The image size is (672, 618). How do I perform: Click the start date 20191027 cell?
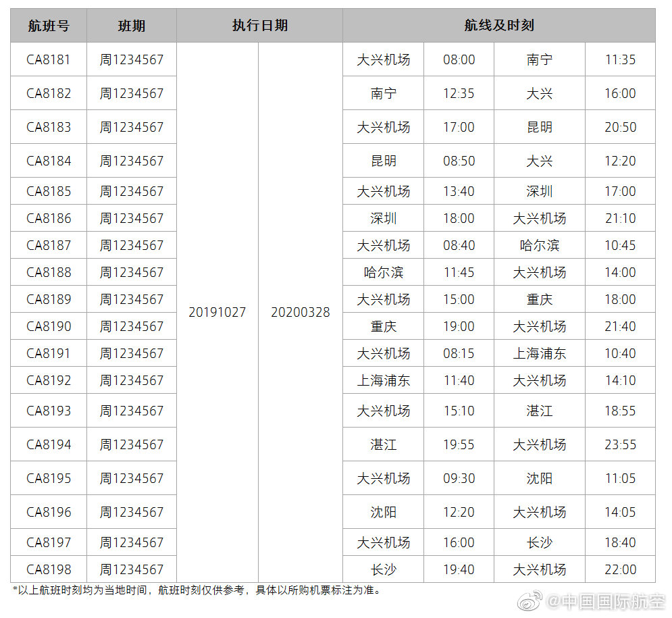click(217, 313)
